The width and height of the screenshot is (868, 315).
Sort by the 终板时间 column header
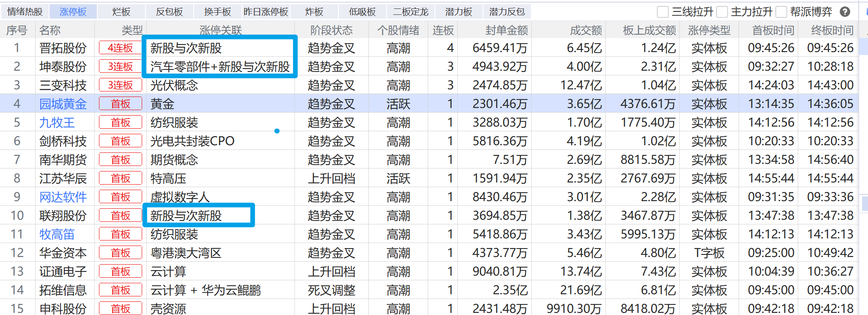[832, 30]
